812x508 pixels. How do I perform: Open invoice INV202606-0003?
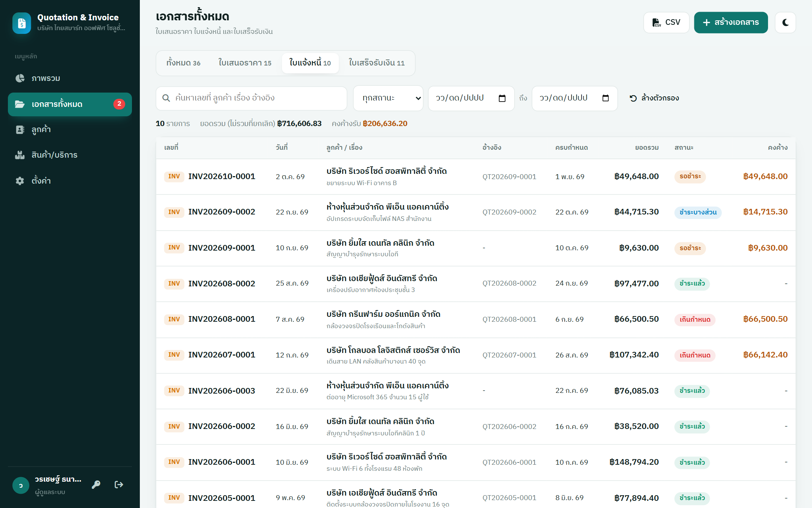tap(222, 391)
